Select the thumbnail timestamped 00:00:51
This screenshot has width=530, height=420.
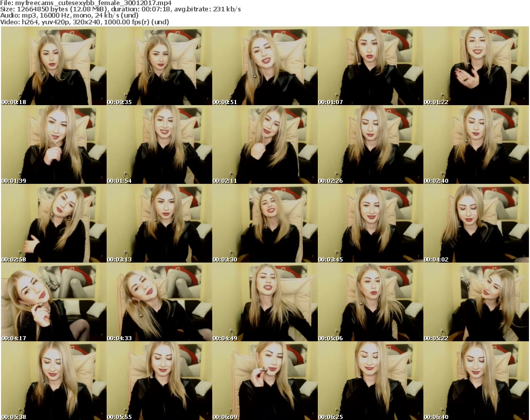(264, 66)
